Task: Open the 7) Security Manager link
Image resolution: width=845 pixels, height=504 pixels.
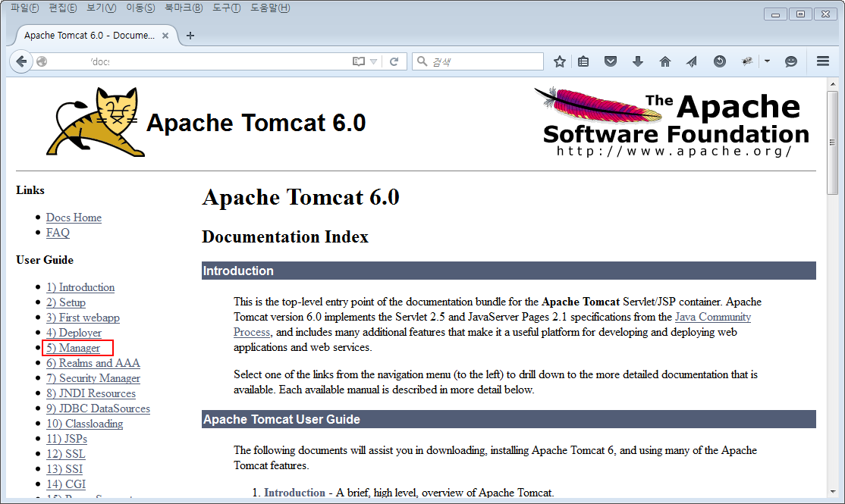Action: 93,378
